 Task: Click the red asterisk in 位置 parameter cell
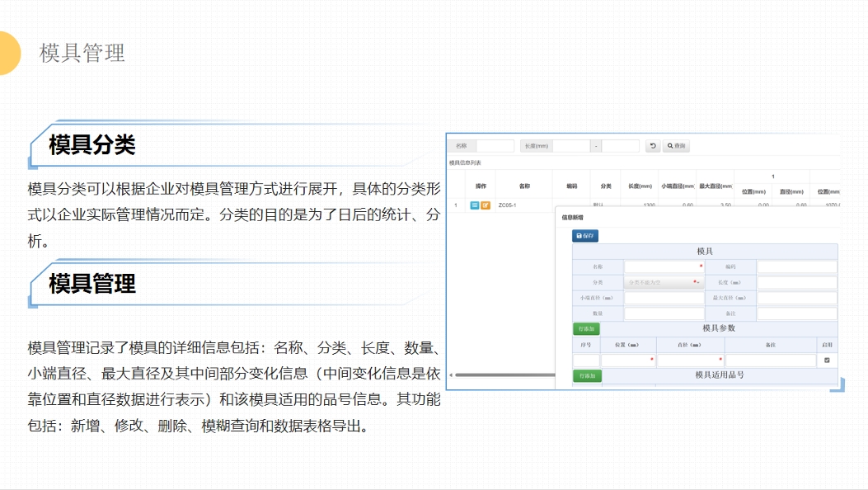pos(651,359)
